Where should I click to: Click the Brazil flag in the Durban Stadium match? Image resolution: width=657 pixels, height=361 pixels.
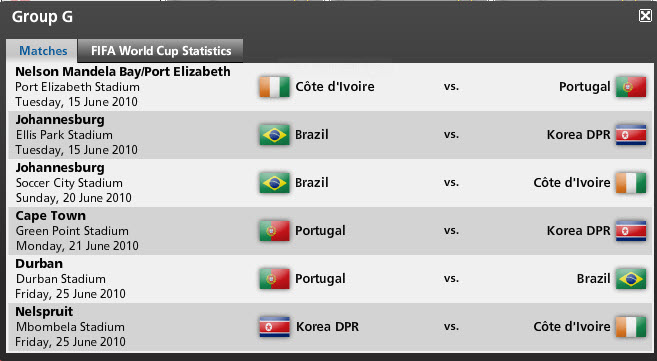(631, 279)
